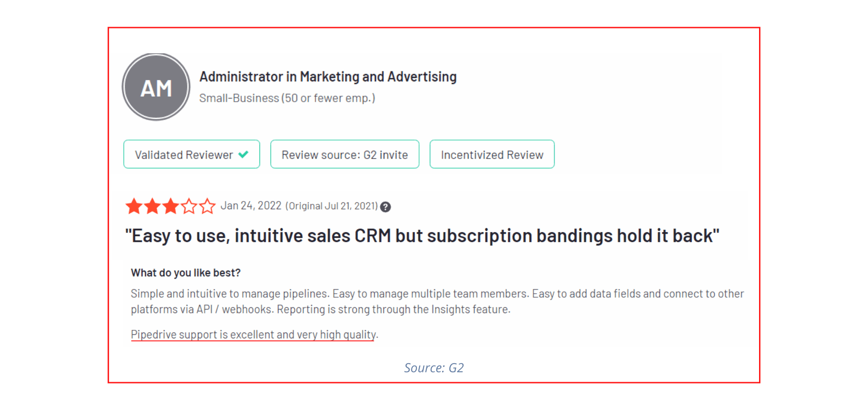Image resolution: width=868 pixels, height=412 pixels.
Task: Open the review headline about subscription bandings
Action: 422,236
